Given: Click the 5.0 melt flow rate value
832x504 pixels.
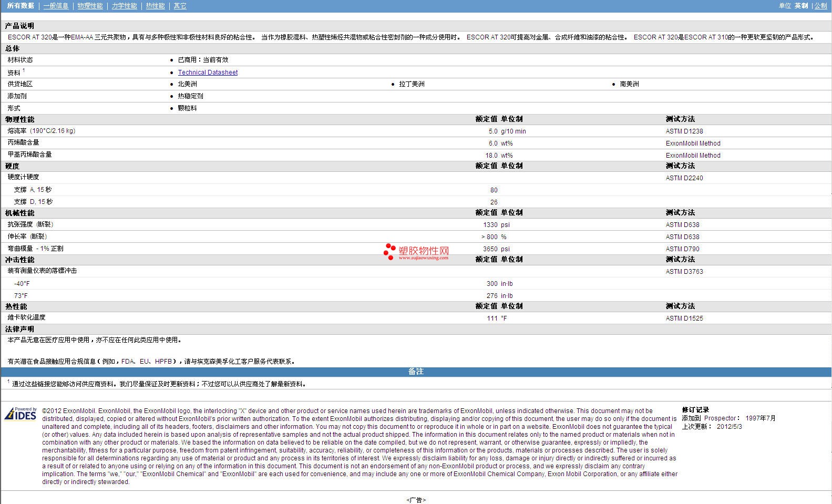Looking at the screenshot, I should point(492,131).
